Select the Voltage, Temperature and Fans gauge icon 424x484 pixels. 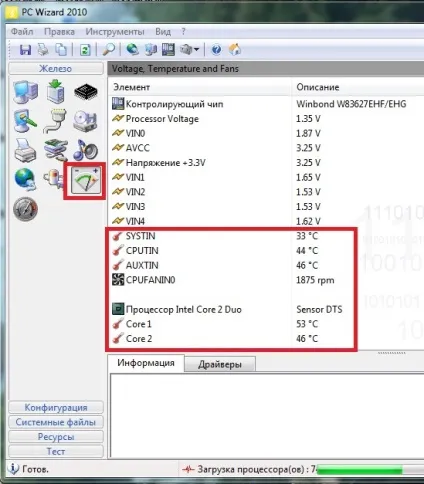click(86, 180)
